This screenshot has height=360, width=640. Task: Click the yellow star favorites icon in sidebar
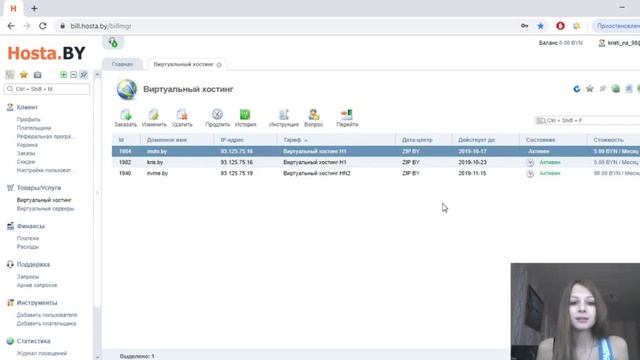click(x=24, y=75)
